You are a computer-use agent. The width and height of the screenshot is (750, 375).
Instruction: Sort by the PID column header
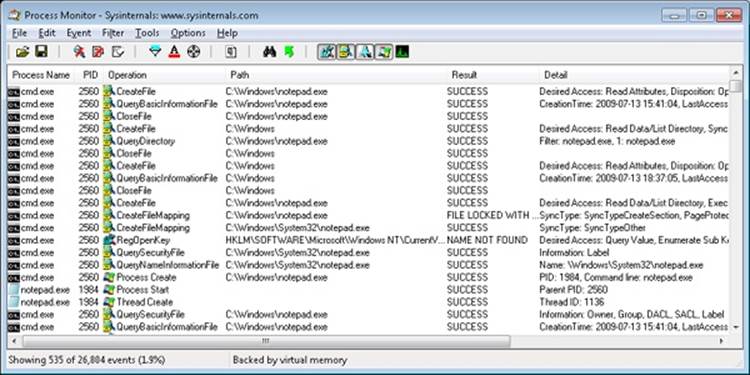[x=89, y=75]
